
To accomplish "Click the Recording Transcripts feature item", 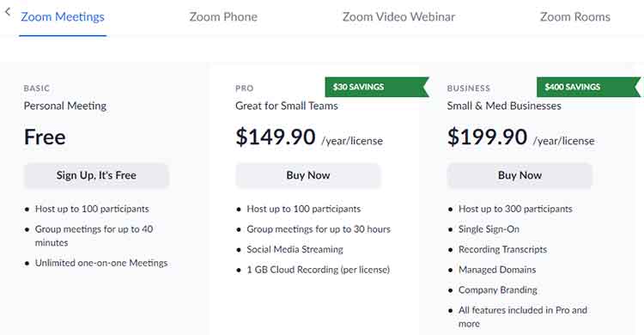I will [502, 249].
